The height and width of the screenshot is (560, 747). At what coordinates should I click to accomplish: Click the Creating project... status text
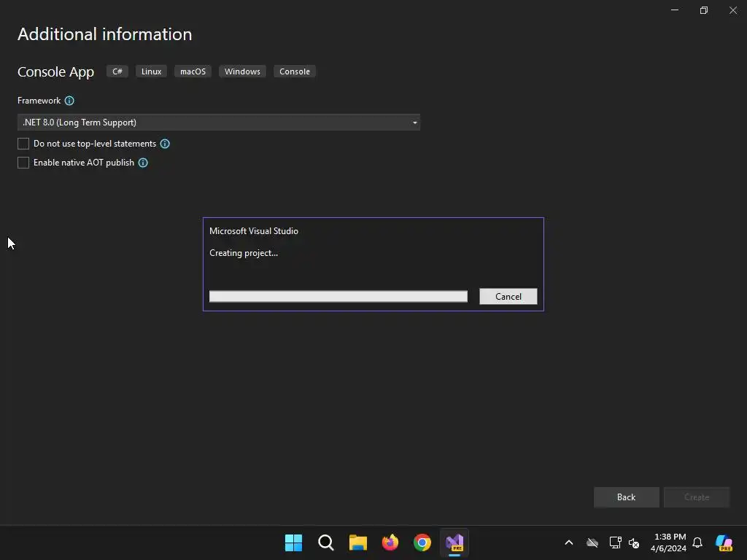pos(244,253)
